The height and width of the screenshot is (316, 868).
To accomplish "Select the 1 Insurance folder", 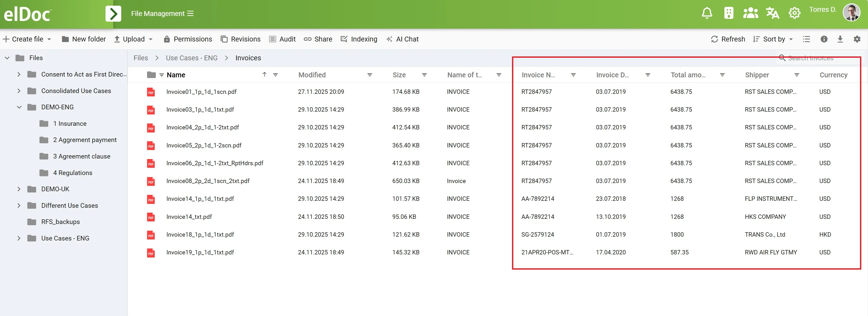I will coord(70,123).
